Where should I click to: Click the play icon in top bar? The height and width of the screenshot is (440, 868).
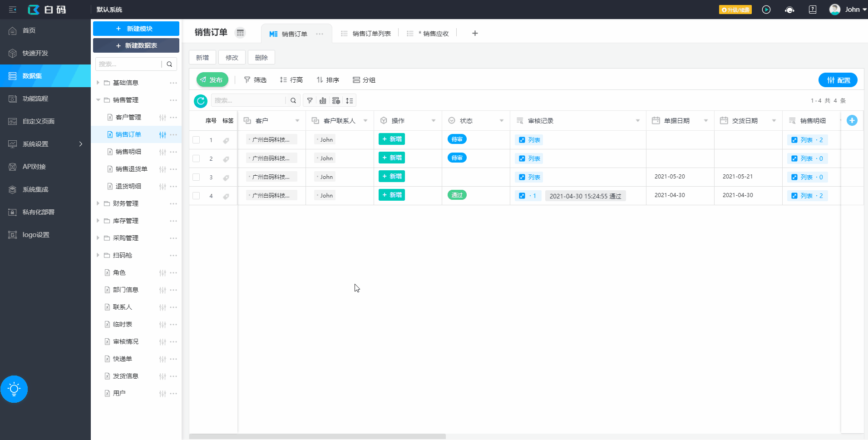766,10
